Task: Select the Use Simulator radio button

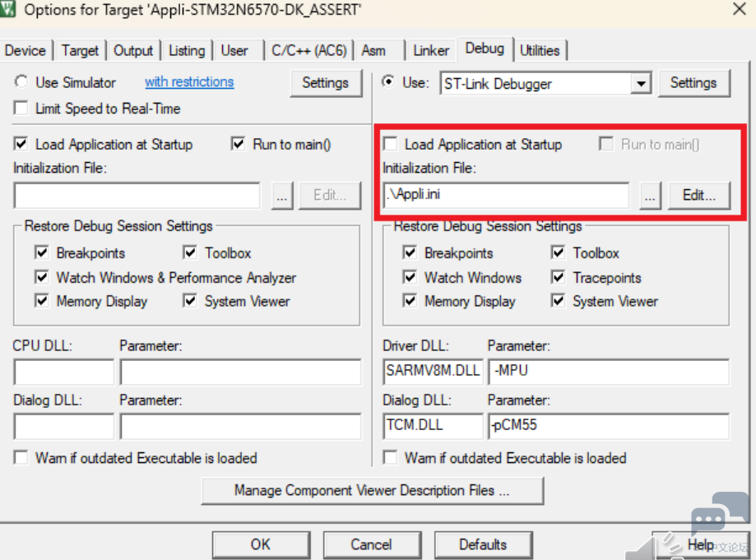Action: point(21,82)
